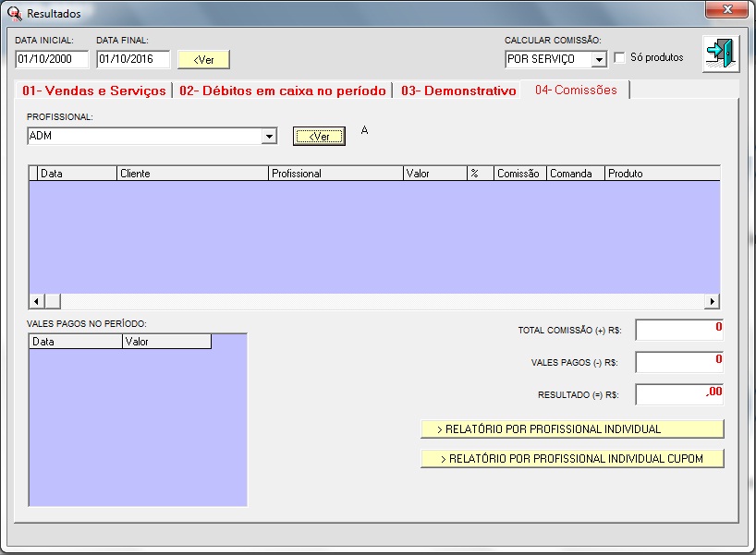Click the Resultados magnifier title icon
The image size is (756, 555).
point(15,14)
